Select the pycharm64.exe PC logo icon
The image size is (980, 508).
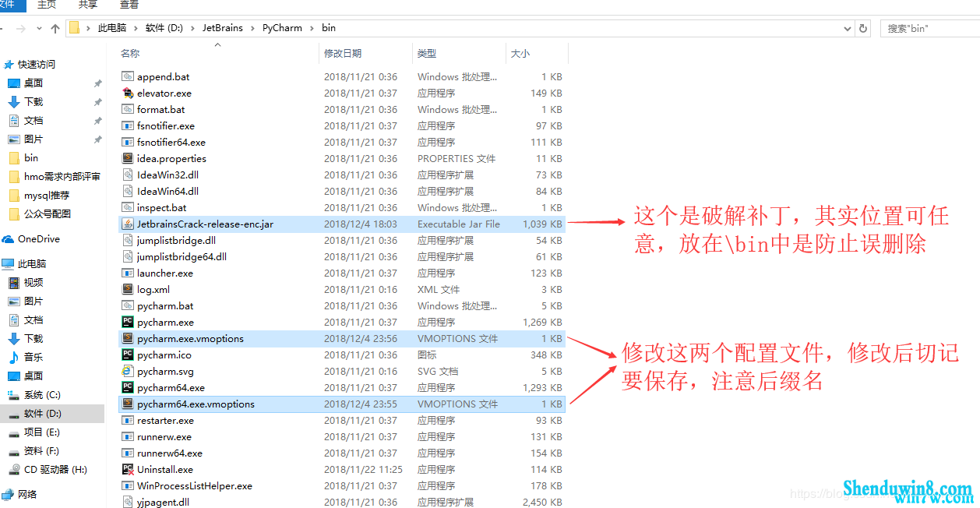click(x=128, y=387)
